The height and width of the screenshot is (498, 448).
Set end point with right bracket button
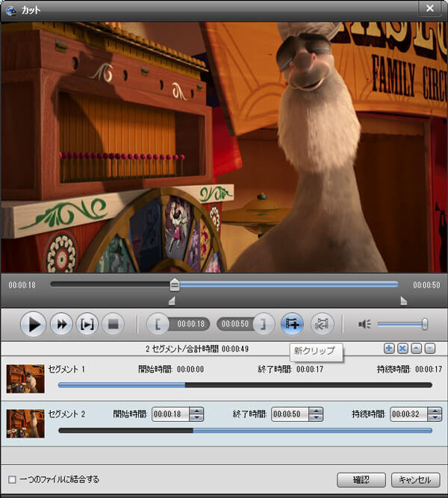click(x=264, y=324)
